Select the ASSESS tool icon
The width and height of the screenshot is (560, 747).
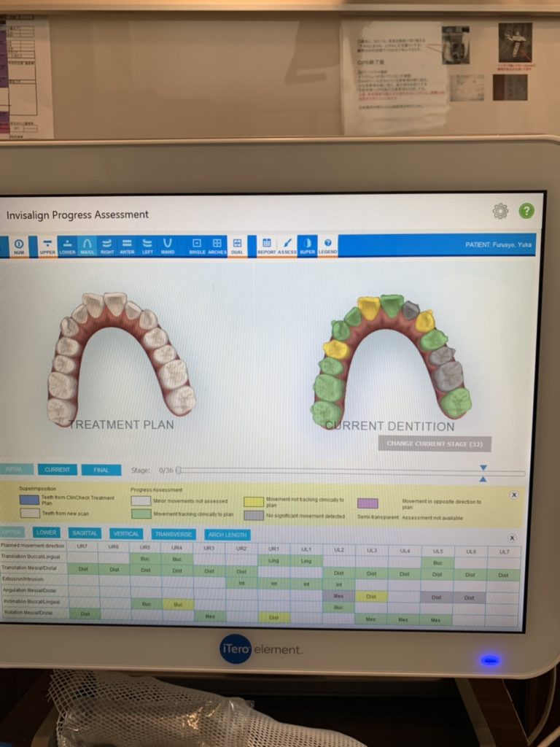coord(287,246)
